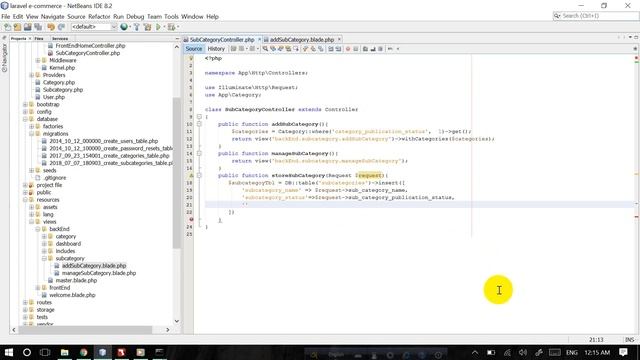Open the default configuration combo box
The width and height of the screenshot is (640, 360).
click(x=94, y=27)
